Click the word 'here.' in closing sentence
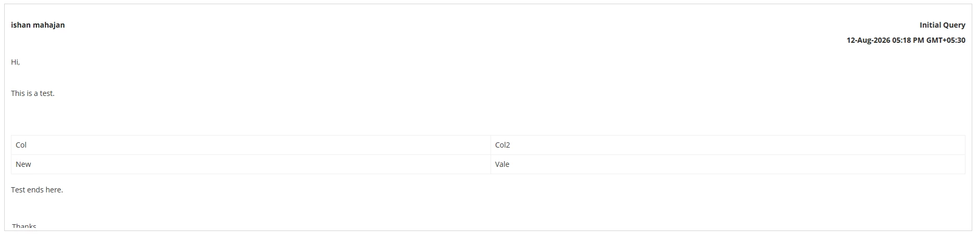The image size is (980, 243). point(55,190)
